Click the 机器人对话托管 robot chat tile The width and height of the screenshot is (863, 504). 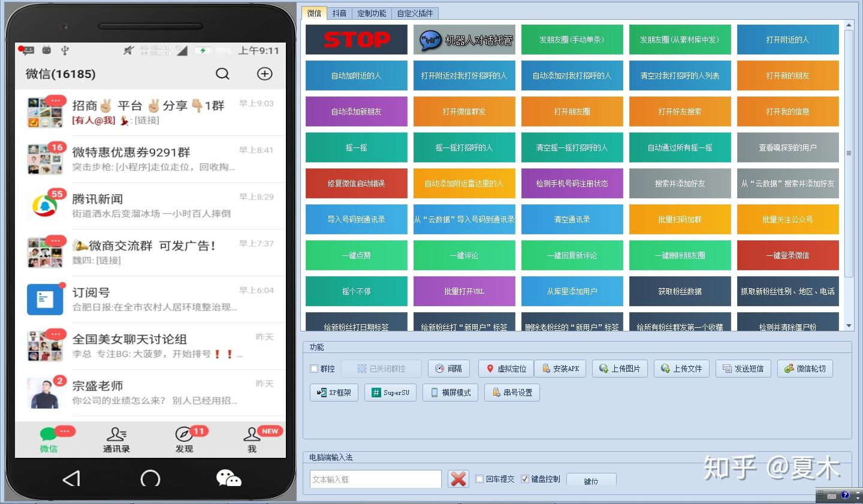(464, 40)
